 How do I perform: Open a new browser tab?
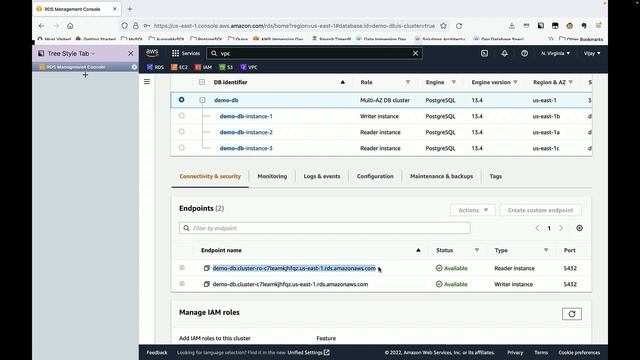[130, 9]
